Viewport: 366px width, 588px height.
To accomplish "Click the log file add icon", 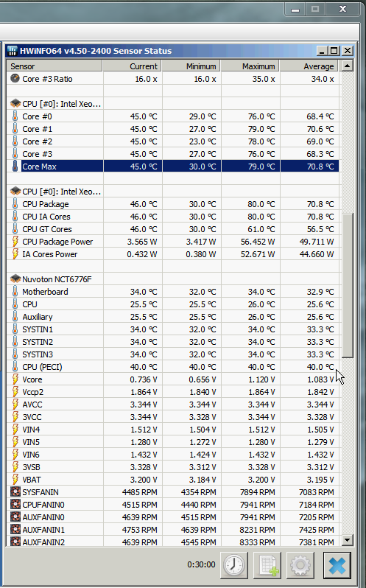I will coord(267,564).
